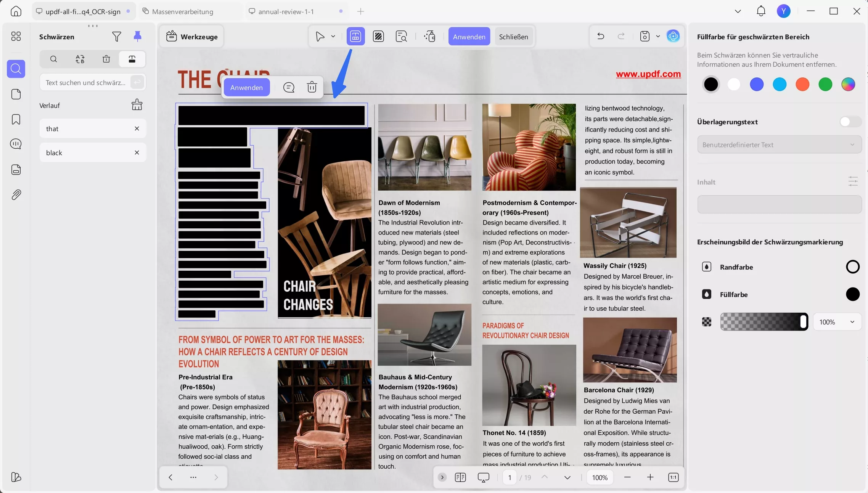Screen dimensions: 868x493
Task: Click the trash icon in floating redaction toolbar
Action: (x=312, y=87)
